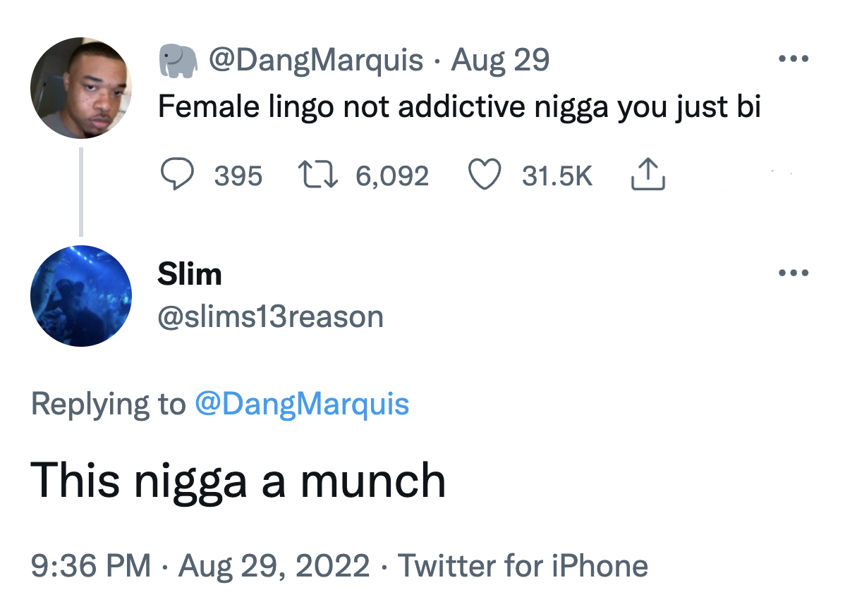Image resolution: width=845 pixels, height=616 pixels.
Task: Click the @slims13reason handle
Action: (x=271, y=316)
